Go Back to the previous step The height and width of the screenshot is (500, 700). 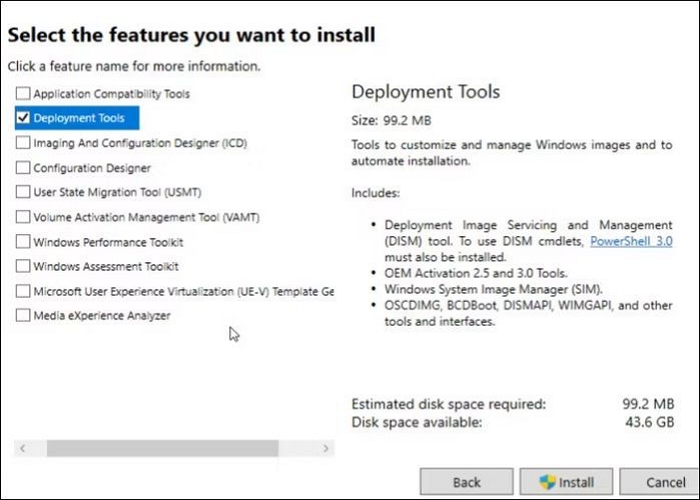[x=467, y=482]
